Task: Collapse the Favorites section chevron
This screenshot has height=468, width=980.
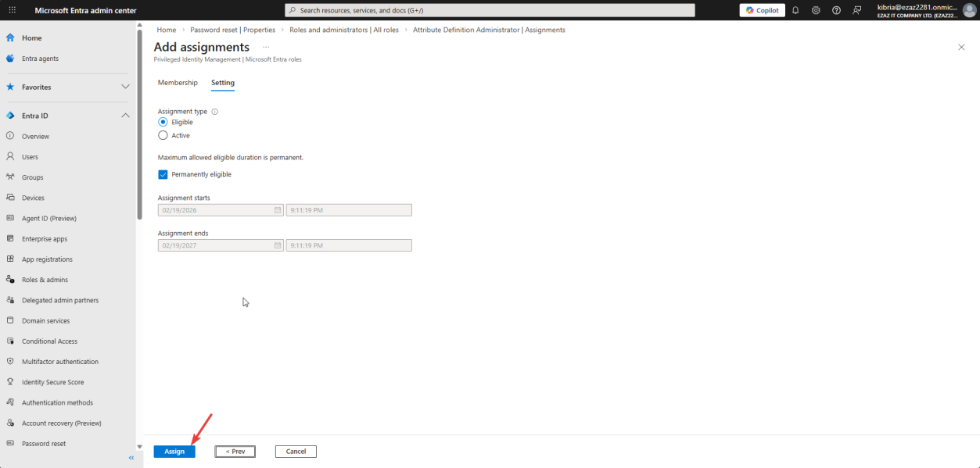Action: coord(125,87)
